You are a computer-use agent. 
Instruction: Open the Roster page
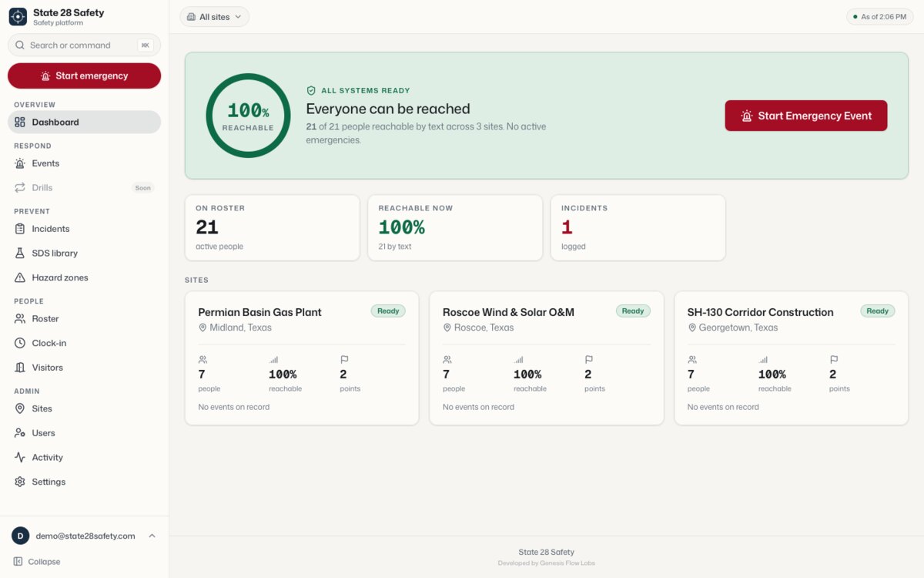point(84,318)
